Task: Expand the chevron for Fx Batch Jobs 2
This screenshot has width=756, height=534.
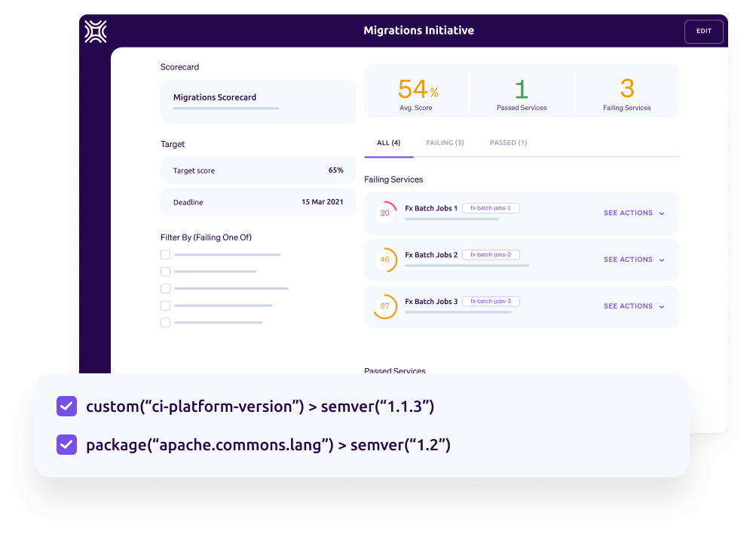Action: point(662,260)
